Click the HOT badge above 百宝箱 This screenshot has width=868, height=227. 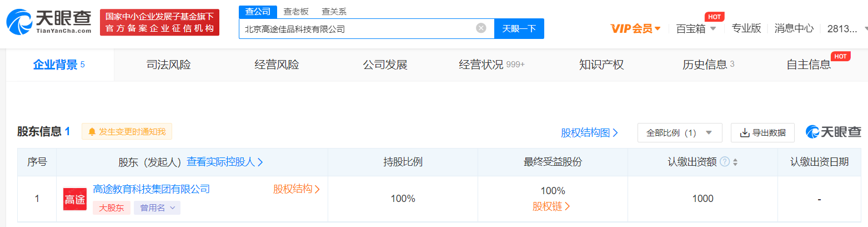click(714, 17)
